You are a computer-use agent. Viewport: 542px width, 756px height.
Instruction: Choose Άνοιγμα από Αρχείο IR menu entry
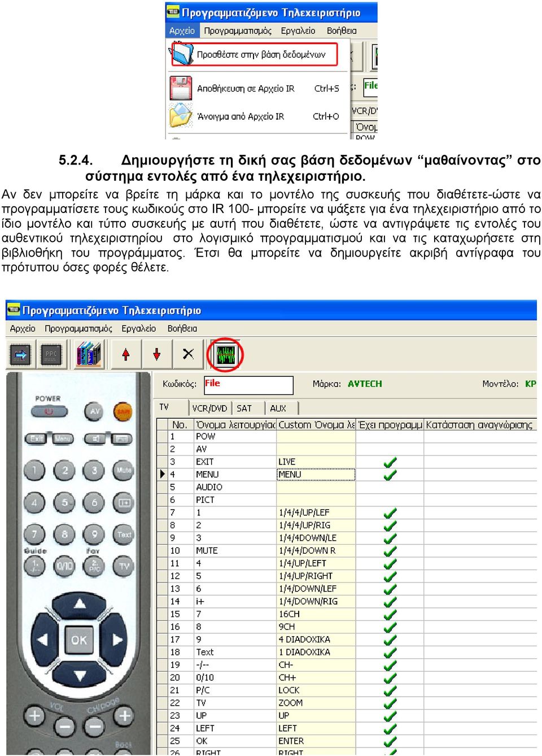[241, 116]
